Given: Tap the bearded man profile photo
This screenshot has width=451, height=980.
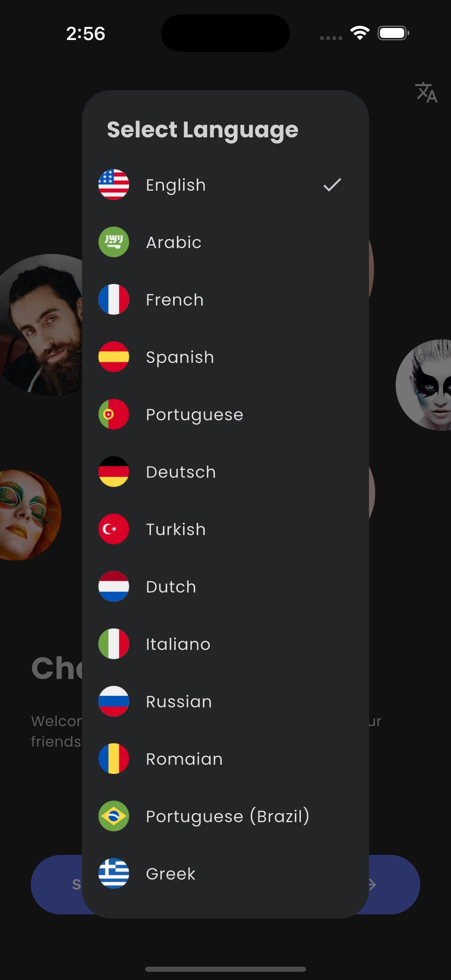Looking at the screenshot, I should tap(41, 325).
